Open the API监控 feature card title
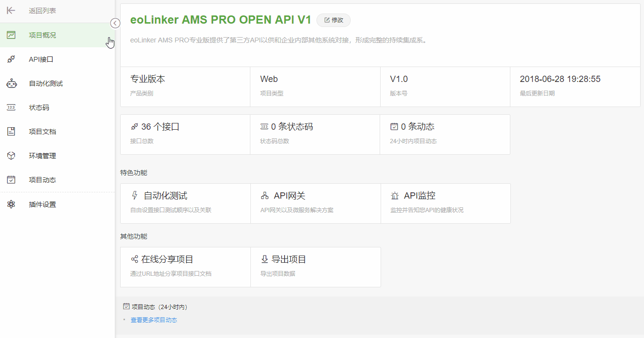The width and height of the screenshot is (644, 338). [x=420, y=196]
